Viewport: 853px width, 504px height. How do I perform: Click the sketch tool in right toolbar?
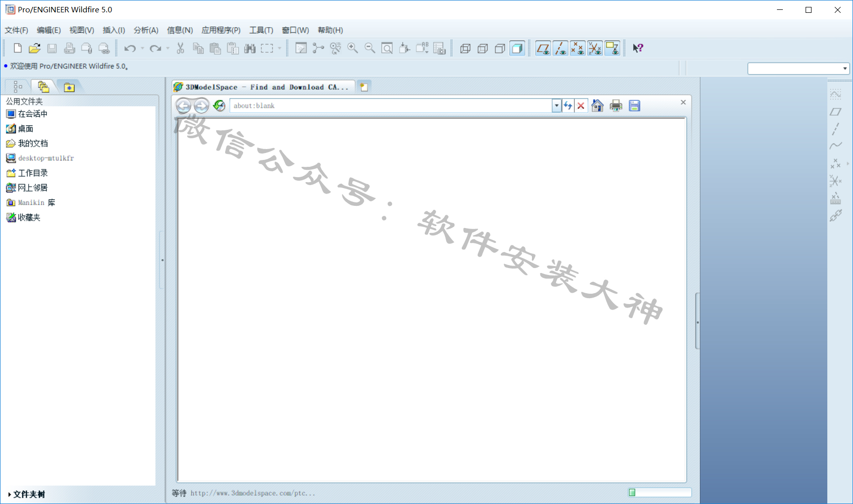835,94
